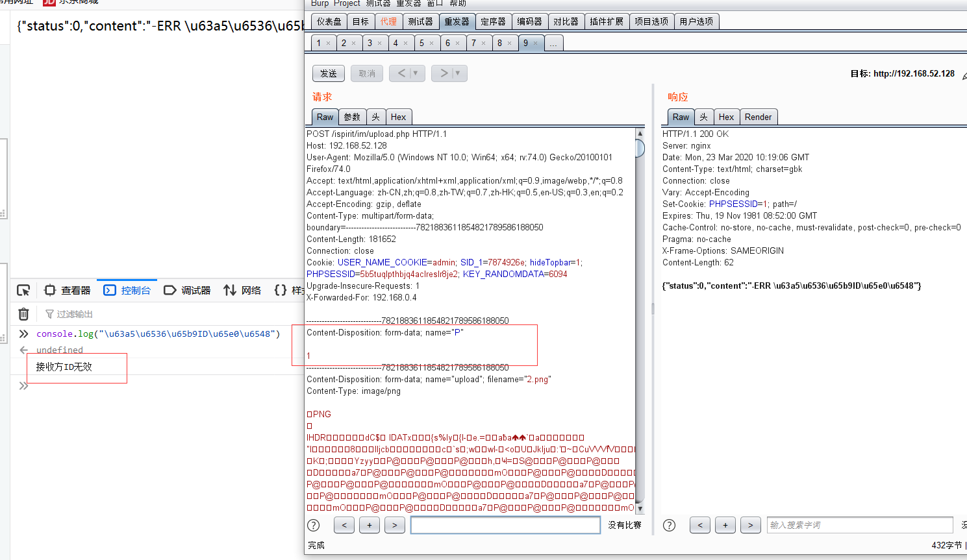The width and height of the screenshot is (967, 560).
Task: Go forward in request history
Action: pyautogui.click(x=443, y=73)
